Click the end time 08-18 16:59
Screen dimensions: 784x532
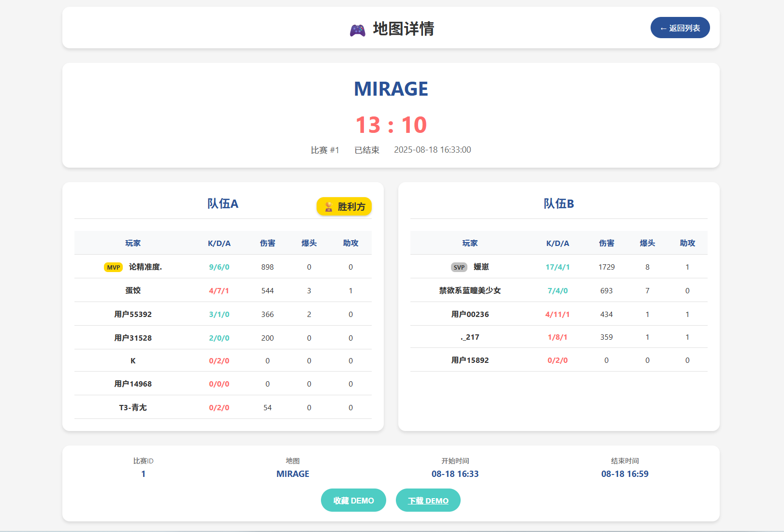tap(625, 474)
